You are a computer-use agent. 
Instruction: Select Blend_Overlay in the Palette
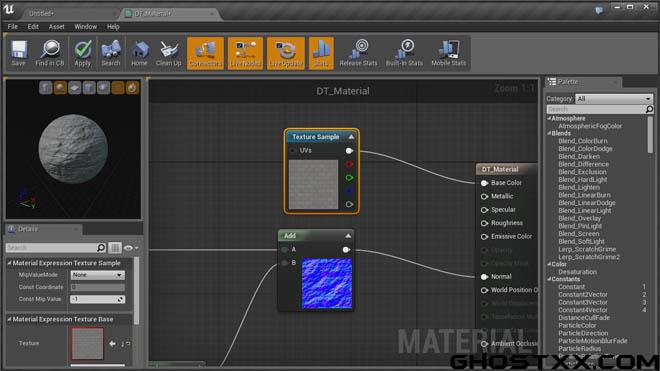580,218
